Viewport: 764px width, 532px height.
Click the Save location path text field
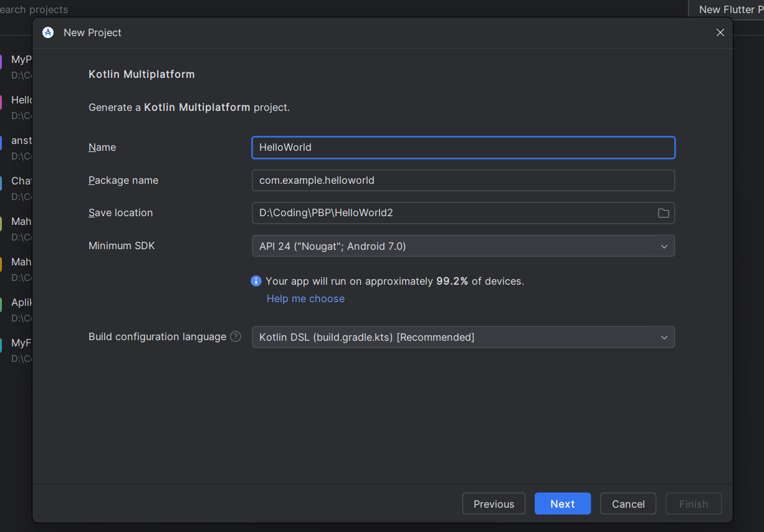(x=452, y=213)
